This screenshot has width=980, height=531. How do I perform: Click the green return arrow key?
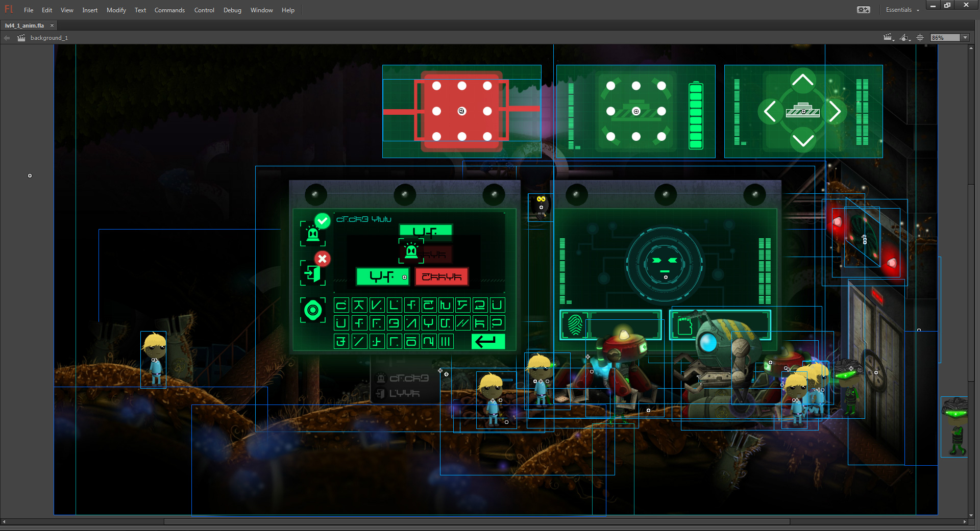pyautogui.click(x=488, y=341)
